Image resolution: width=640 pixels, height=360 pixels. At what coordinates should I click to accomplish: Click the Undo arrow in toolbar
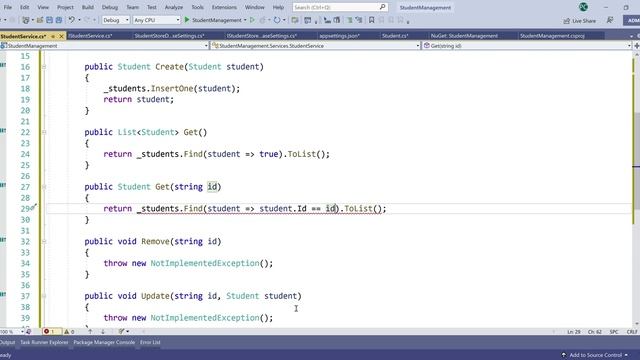[x=71, y=20]
